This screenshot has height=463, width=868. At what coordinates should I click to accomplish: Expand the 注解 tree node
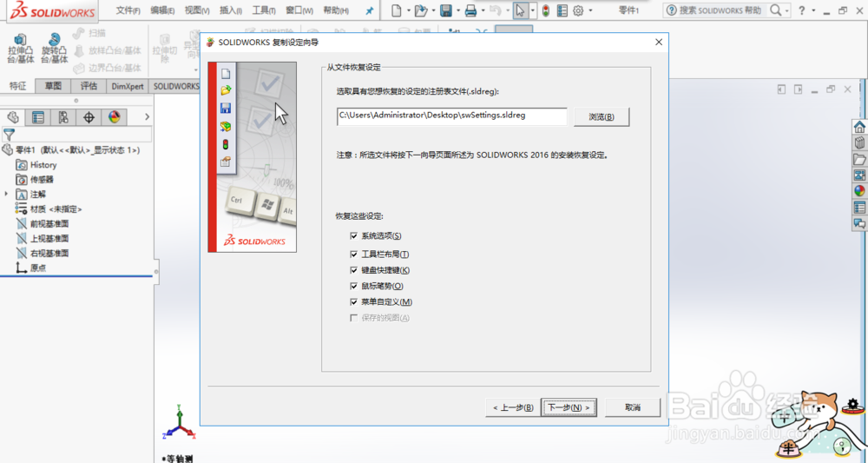(6, 195)
